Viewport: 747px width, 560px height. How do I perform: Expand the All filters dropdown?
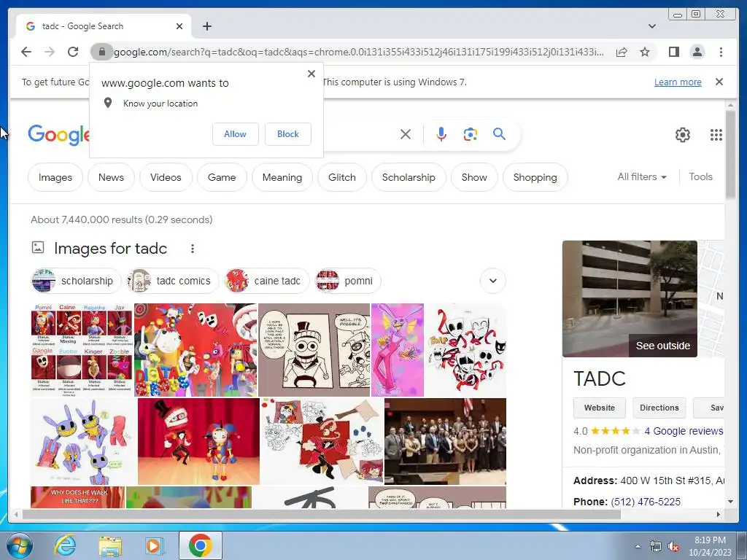pos(642,176)
